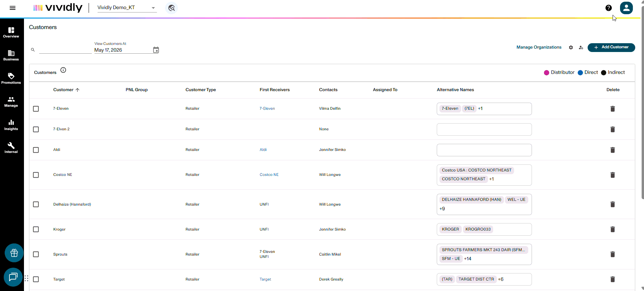Open the Target first receiver link
This screenshot has width=644, height=291.
(265, 279)
